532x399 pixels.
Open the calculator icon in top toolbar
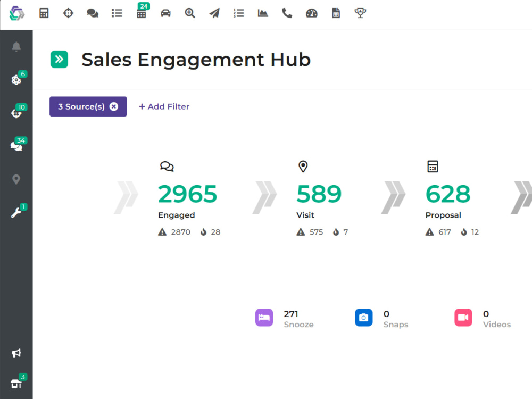(x=44, y=13)
